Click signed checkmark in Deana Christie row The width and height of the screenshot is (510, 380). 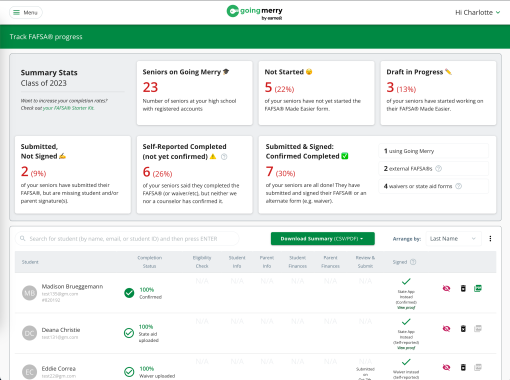click(406, 322)
